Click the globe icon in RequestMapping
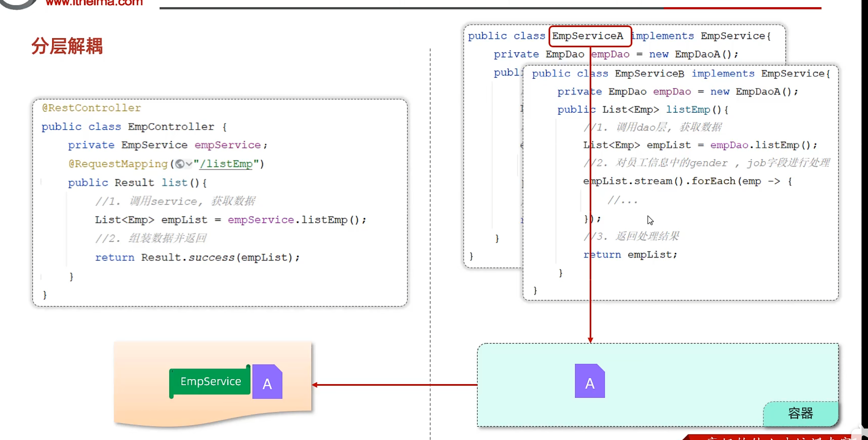This screenshot has height=440, width=868. [180, 164]
